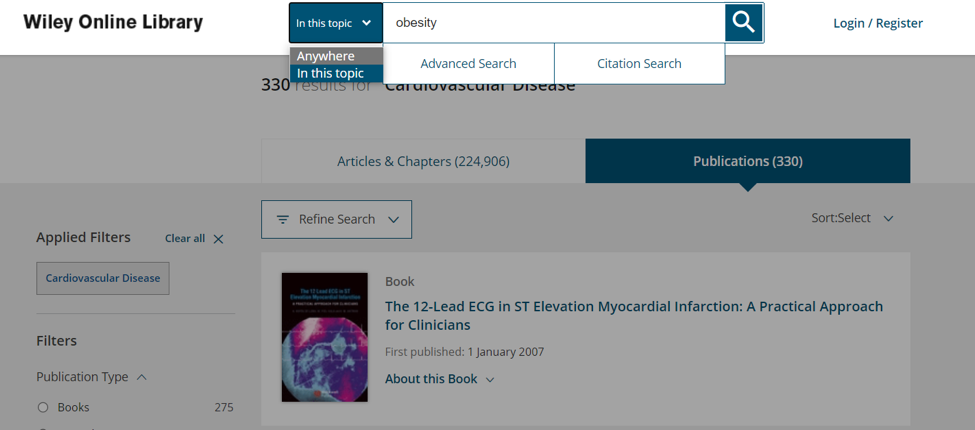Viewport: 975px width, 430px height.
Task: Open Advanced Search
Action: point(468,64)
